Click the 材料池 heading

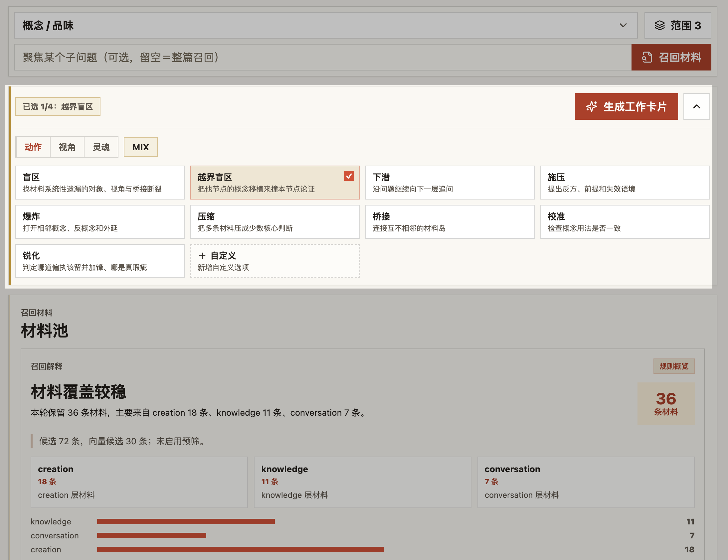44,331
